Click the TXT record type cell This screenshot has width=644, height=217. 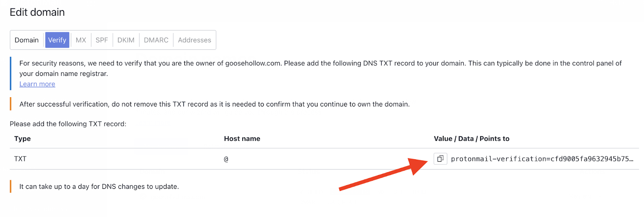pos(21,159)
